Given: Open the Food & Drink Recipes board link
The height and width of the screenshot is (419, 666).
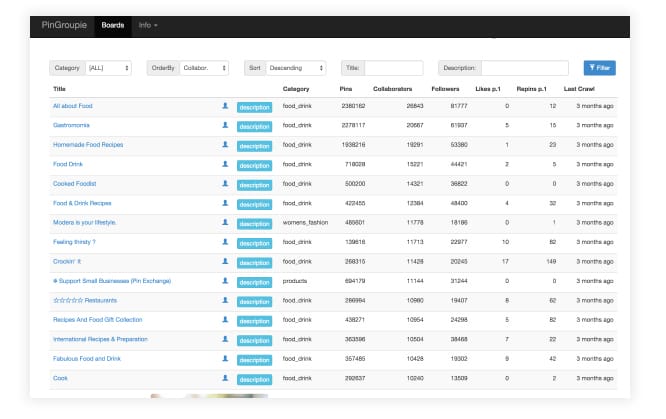Looking at the screenshot, I should [81, 203].
